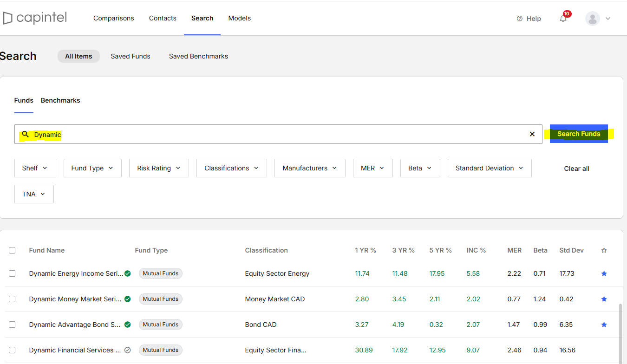Click the Help link

click(x=534, y=19)
